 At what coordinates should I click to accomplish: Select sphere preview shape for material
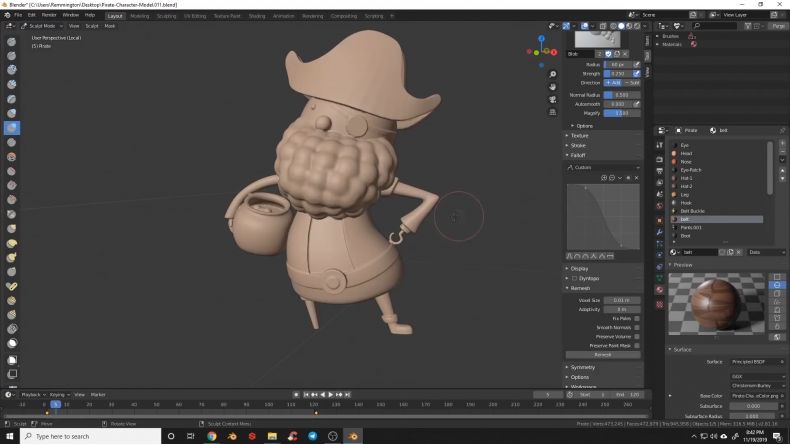tap(777, 286)
